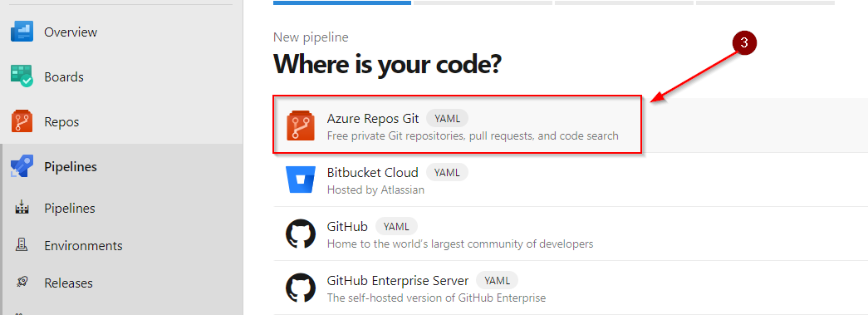Image resolution: width=868 pixels, height=315 pixels.
Task: Click the Azure Repos Git icon
Action: [301, 126]
